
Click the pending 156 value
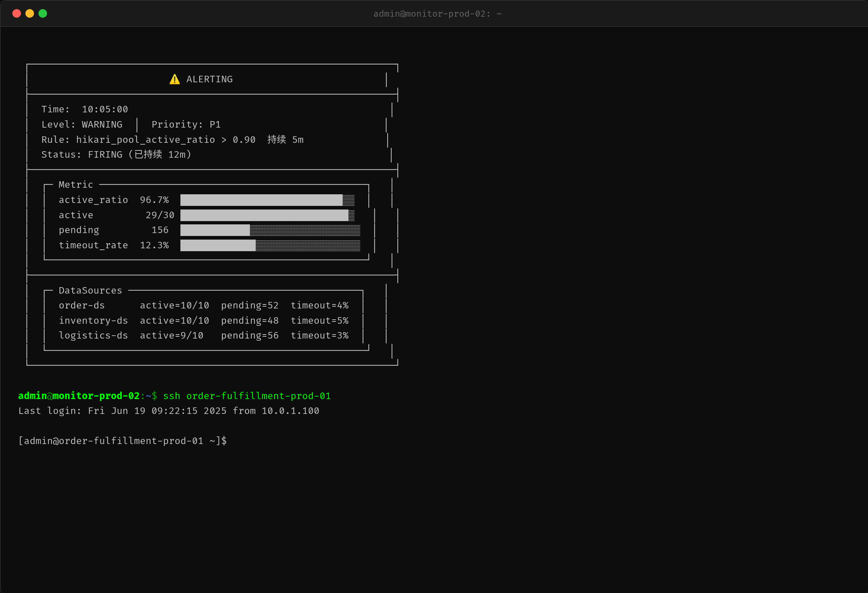160,230
